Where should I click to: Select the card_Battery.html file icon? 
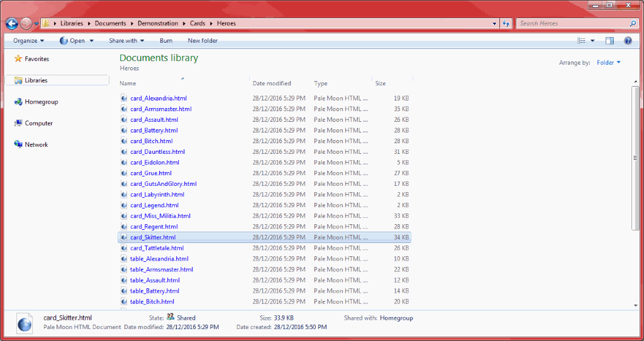pyautogui.click(x=124, y=131)
